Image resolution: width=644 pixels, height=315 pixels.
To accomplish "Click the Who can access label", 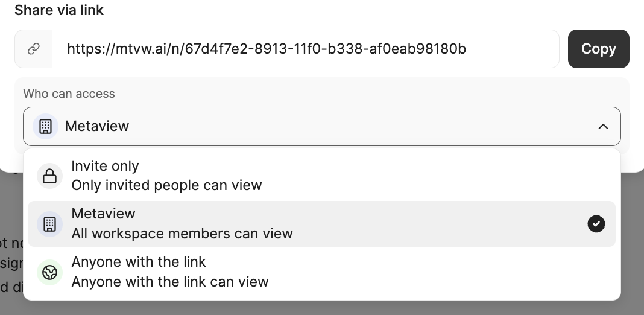I will tap(69, 94).
